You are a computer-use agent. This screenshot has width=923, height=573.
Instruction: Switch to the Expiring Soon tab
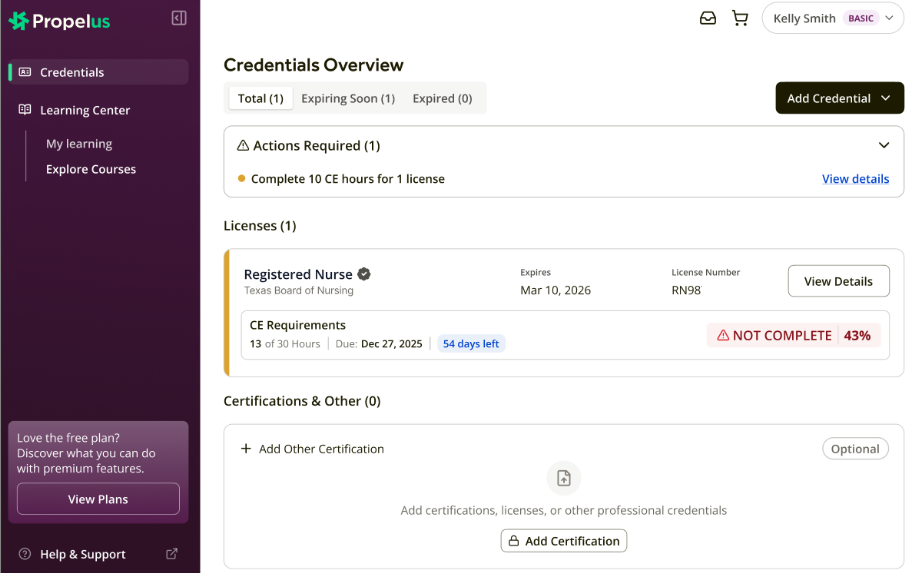(x=348, y=98)
